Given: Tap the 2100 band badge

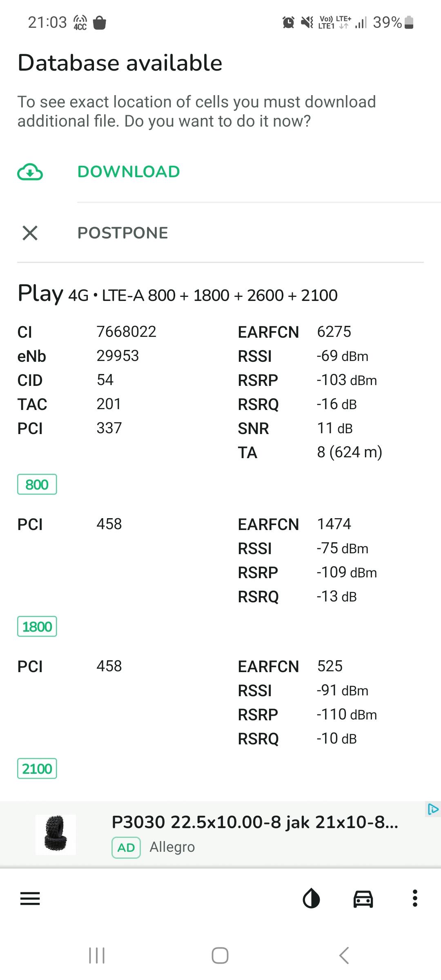Looking at the screenshot, I should point(37,769).
